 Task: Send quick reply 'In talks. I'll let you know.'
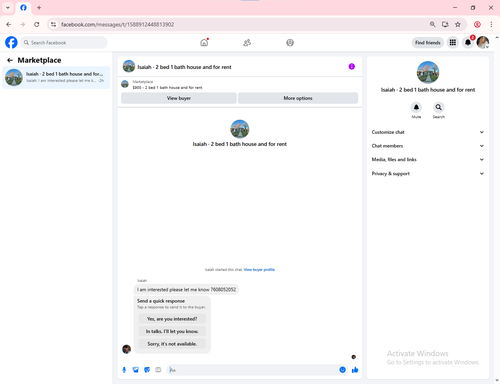coord(172,331)
